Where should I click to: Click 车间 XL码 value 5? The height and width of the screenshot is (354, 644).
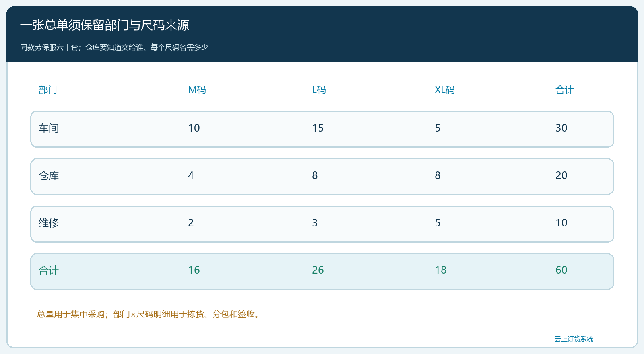pos(438,128)
